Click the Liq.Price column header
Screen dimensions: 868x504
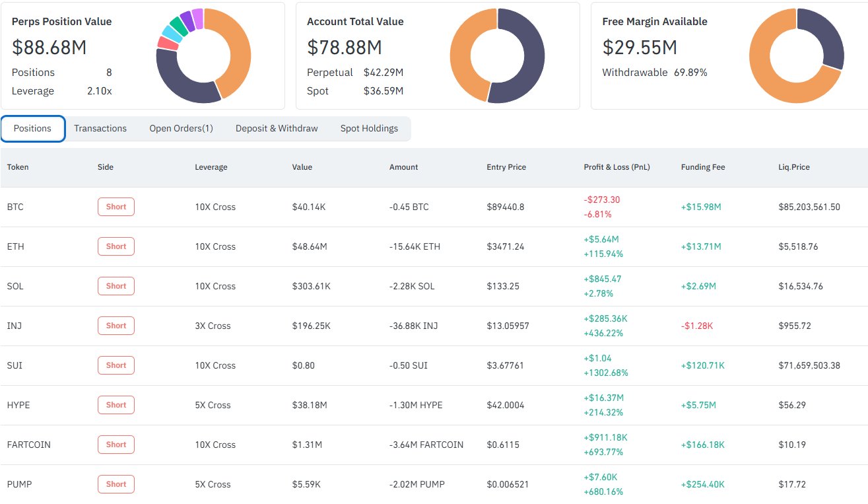[792, 167]
